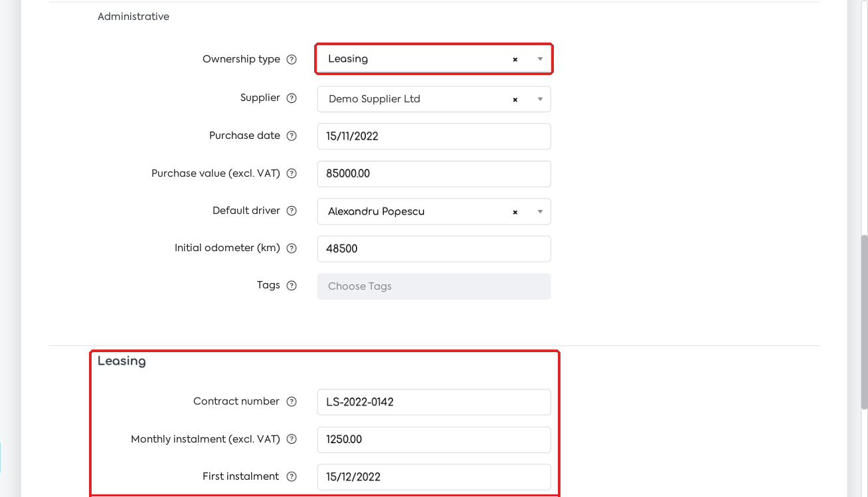Focus First instalment date 15/12/2022
Screen dimensions: 868x497
434,477
